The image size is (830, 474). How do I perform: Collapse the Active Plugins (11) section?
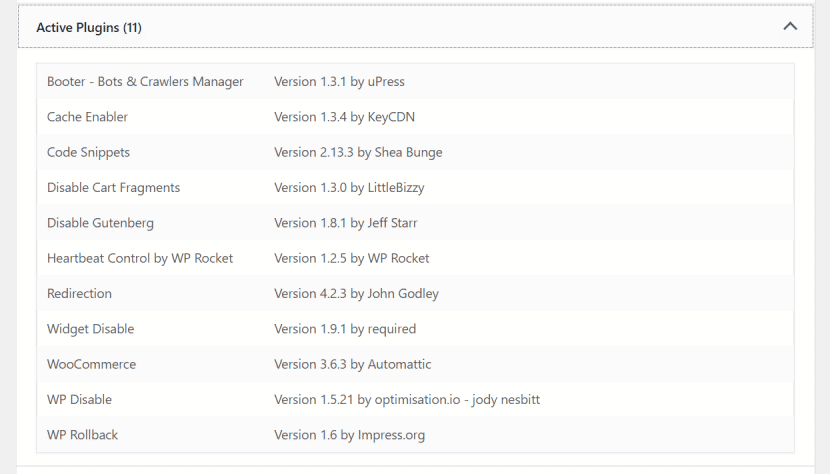pos(790,26)
